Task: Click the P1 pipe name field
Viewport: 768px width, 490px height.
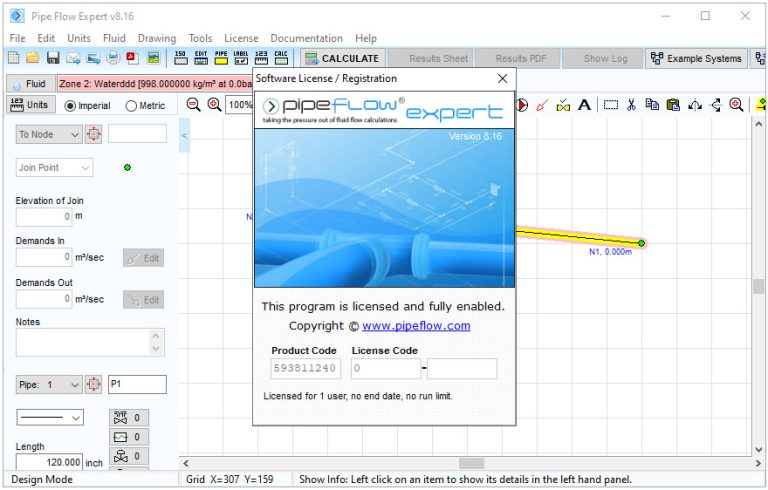Action: coord(137,384)
